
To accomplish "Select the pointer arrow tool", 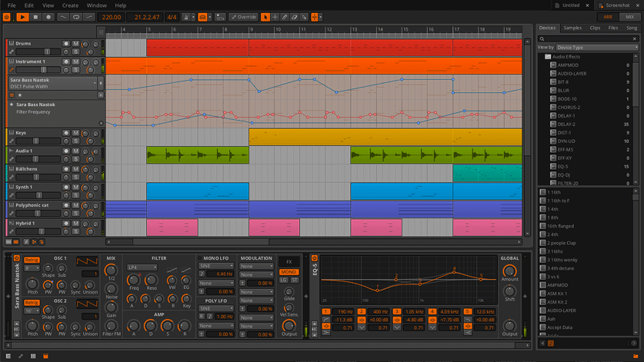I will (265, 17).
